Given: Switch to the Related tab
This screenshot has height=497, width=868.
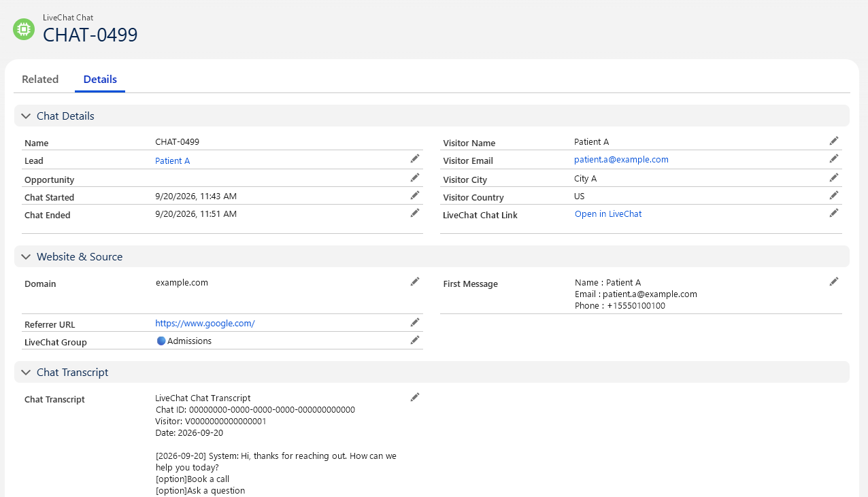Looking at the screenshot, I should point(40,80).
